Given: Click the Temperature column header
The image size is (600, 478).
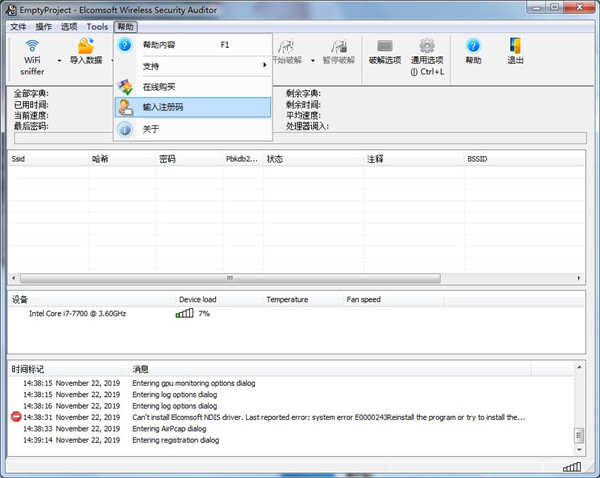Looking at the screenshot, I should tap(303, 300).
